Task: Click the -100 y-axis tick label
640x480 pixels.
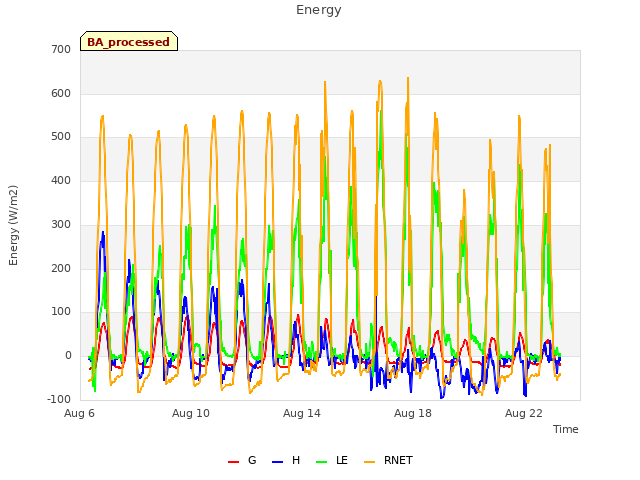Action: [x=59, y=399]
